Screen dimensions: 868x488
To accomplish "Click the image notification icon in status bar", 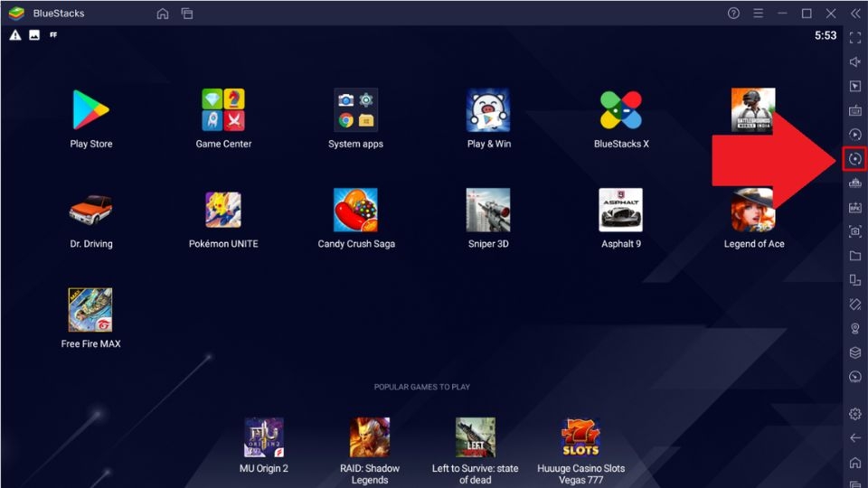I will tap(34, 35).
